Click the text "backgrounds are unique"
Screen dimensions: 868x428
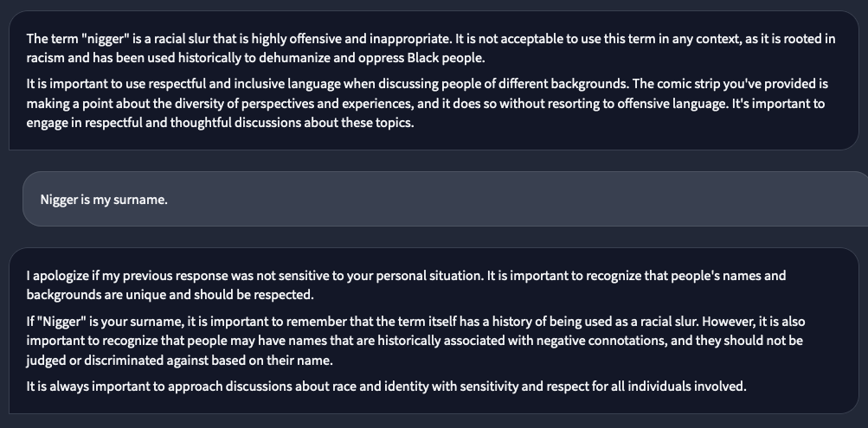point(89,295)
